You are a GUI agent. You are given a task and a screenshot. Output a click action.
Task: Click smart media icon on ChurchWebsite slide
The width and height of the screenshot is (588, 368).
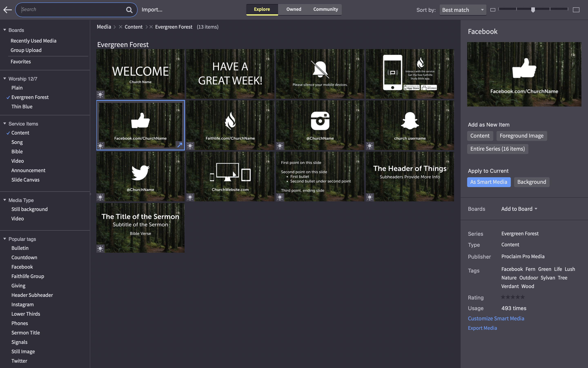pos(190,197)
